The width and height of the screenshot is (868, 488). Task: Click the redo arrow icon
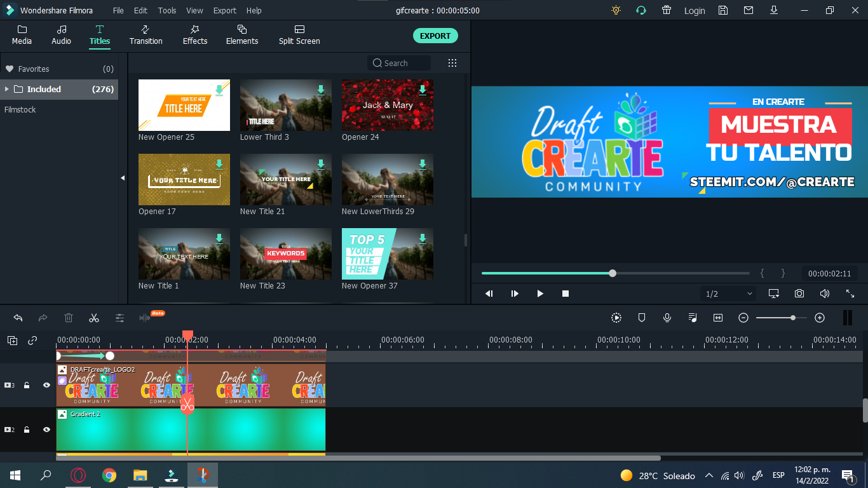pyautogui.click(x=43, y=318)
